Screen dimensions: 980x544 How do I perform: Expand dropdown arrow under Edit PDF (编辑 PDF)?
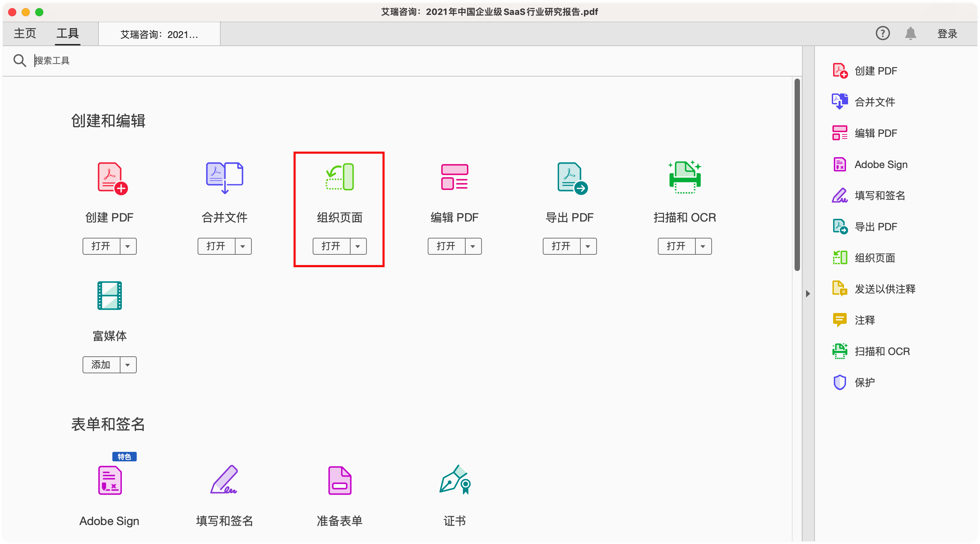pyautogui.click(x=473, y=246)
